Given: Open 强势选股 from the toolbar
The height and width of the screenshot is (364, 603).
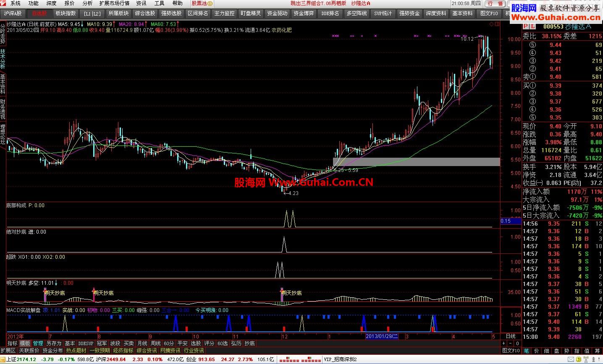Looking at the screenshot, I should pos(171,13).
